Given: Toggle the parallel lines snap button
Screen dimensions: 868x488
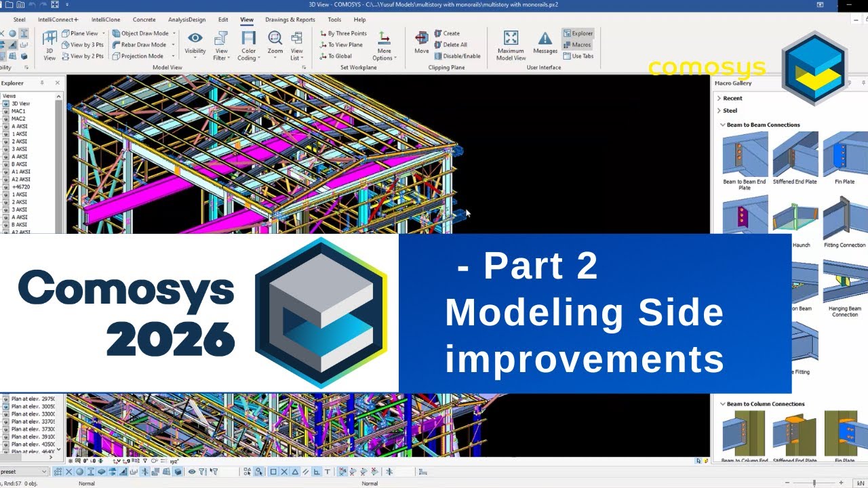Looking at the screenshot, I should [307, 472].
